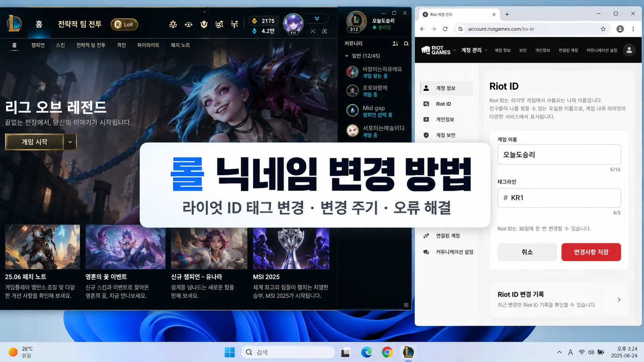
Task: Click the 게임 이름 input field
Action: (559, 155)
